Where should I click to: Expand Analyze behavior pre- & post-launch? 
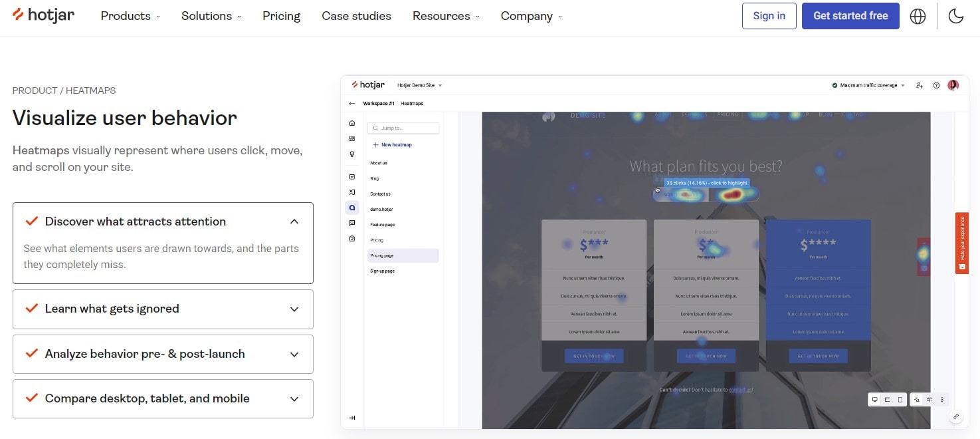[x=163, y=354]
